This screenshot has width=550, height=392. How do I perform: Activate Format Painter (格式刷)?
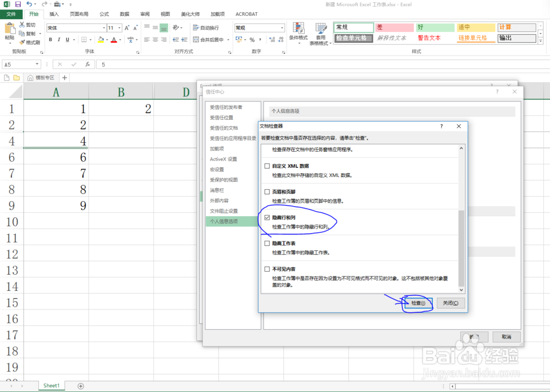point(30,42)
